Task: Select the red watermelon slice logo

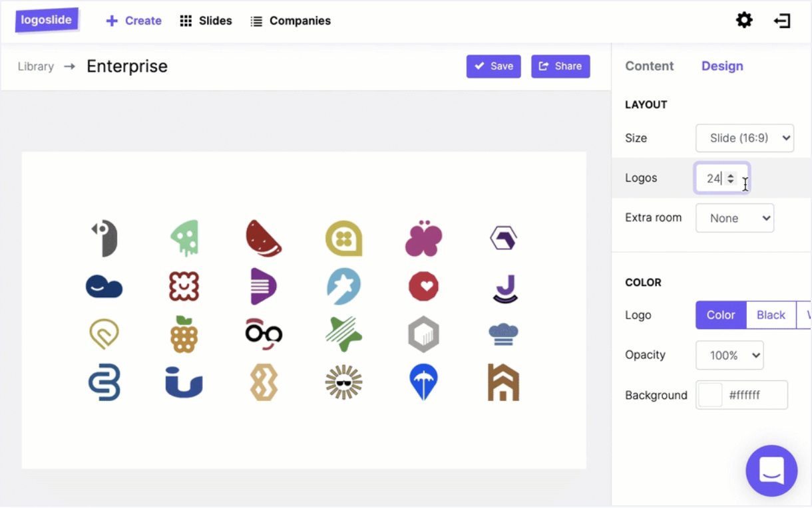Action: tap(264, 238)
